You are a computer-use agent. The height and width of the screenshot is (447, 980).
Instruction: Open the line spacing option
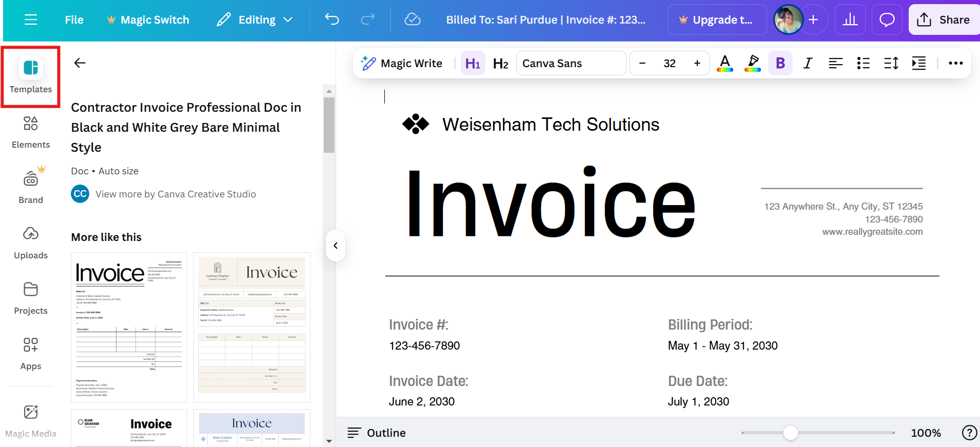tap(891, 64)
